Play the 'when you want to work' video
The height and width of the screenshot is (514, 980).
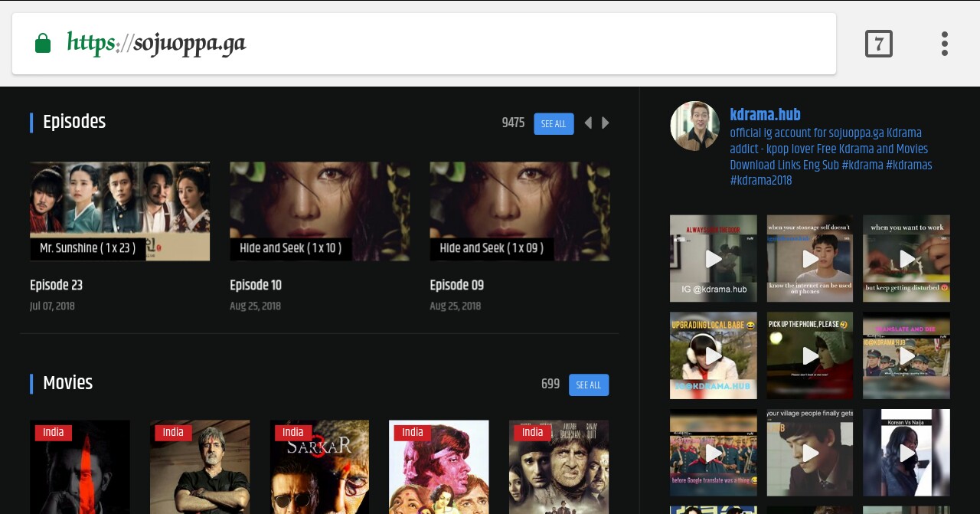(906, 258)
